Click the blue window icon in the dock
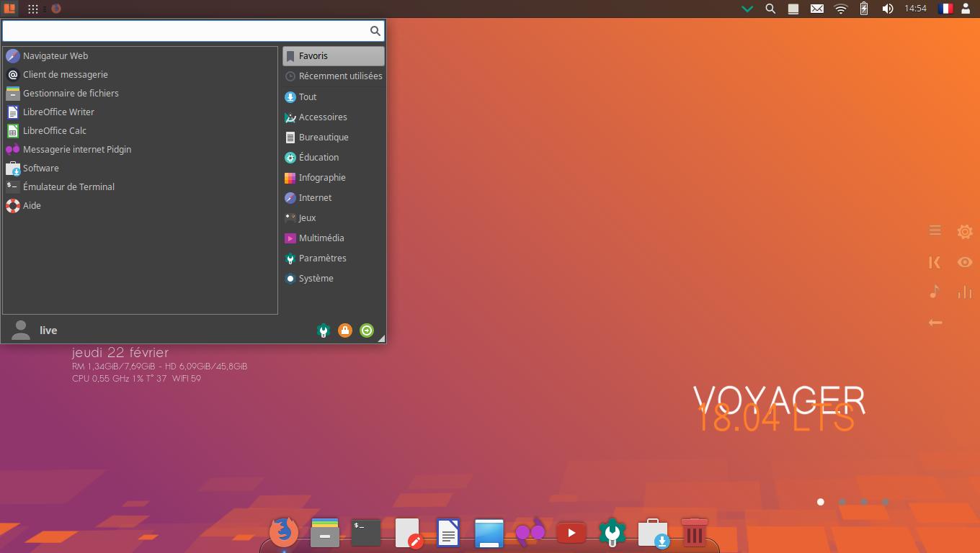Image resolution: width=980 pixels, height=553 pixels. pyautogui.click(x=489, y=534)
